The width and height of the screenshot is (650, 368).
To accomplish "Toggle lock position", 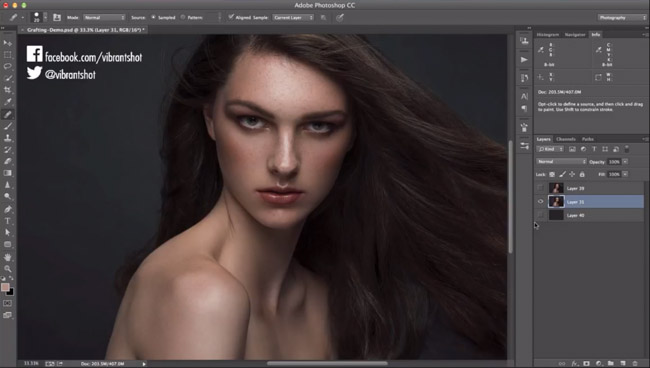I will pyautogui.click(x=572, y=174).
